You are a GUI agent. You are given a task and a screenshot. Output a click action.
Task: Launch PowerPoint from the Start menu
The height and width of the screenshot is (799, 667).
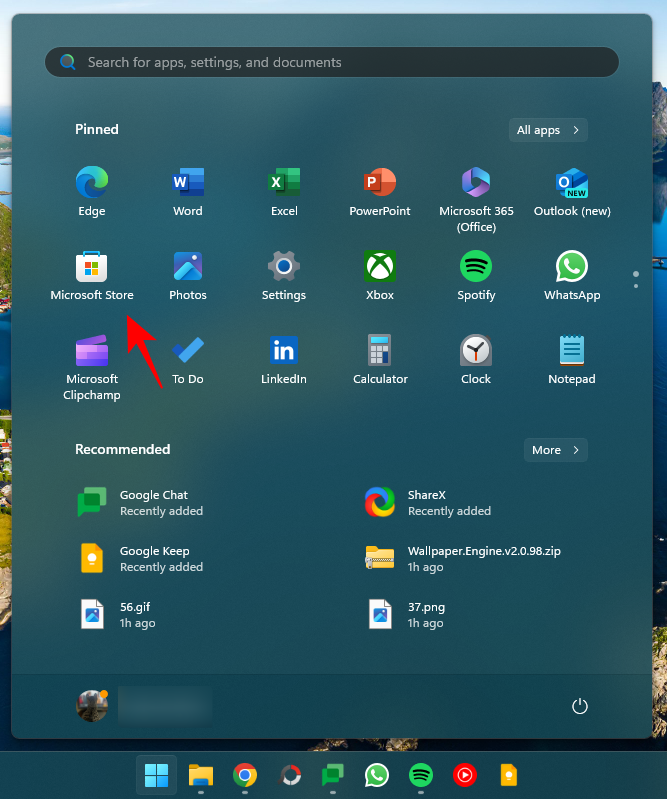(x=380, y=192)
